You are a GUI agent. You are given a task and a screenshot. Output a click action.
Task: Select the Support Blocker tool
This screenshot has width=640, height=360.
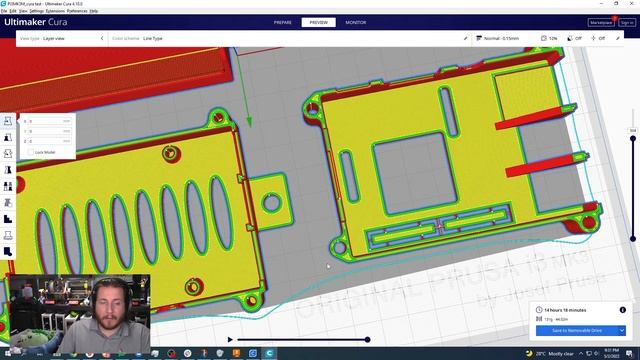point(8,203)
